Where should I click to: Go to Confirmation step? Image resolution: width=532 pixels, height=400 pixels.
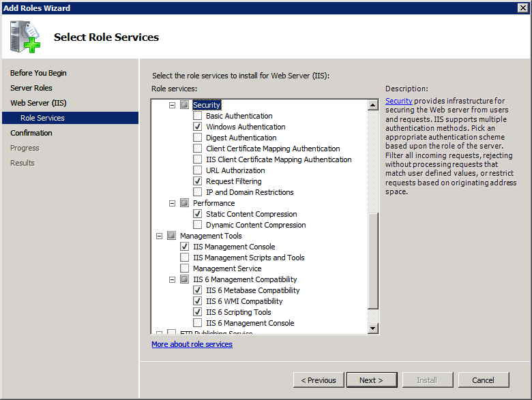coord(31,133)
